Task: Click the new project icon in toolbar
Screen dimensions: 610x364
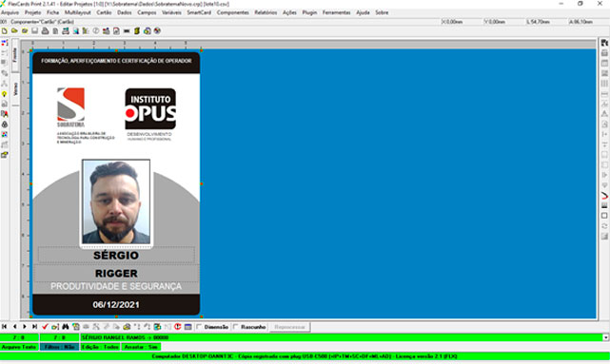Action: 4,31
